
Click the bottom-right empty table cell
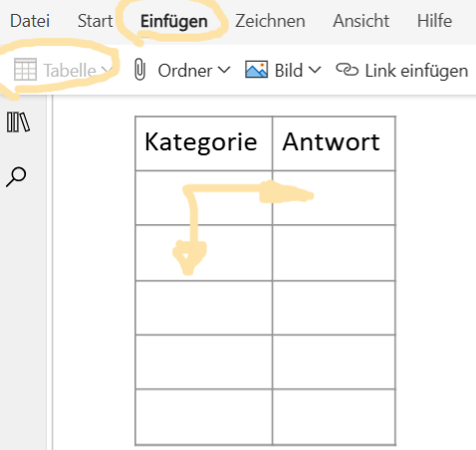(x=334, y=416)
